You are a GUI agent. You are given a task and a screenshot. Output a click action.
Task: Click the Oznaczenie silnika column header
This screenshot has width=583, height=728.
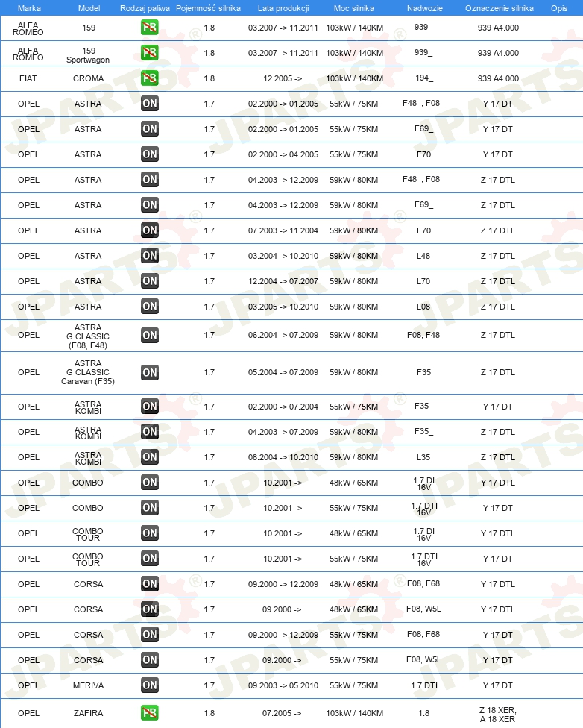tap(500, 8)
